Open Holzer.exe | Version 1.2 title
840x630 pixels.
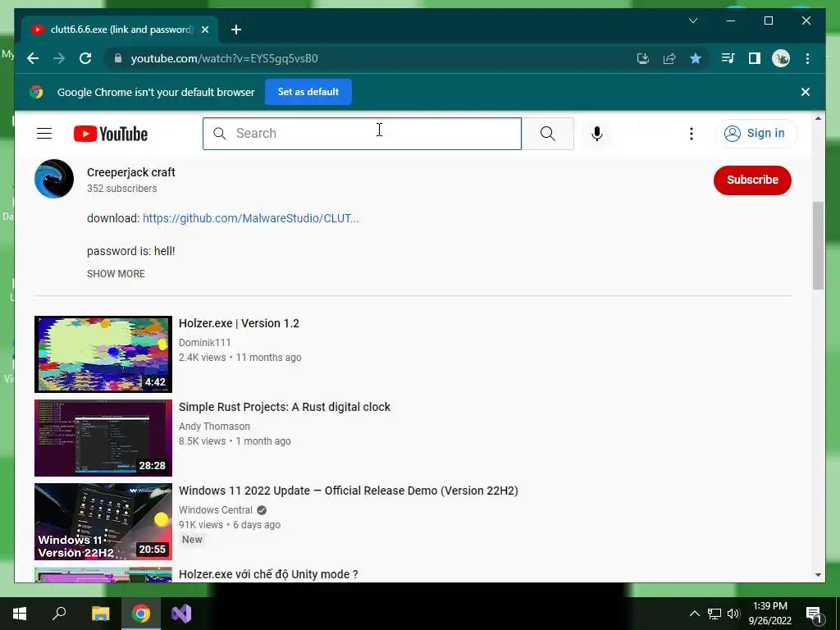[239, 323]
